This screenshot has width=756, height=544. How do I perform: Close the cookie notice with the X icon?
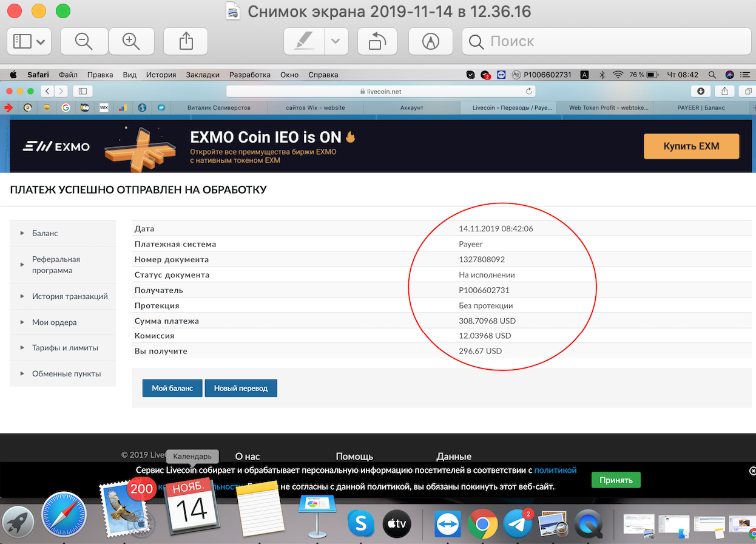point(752,471)
